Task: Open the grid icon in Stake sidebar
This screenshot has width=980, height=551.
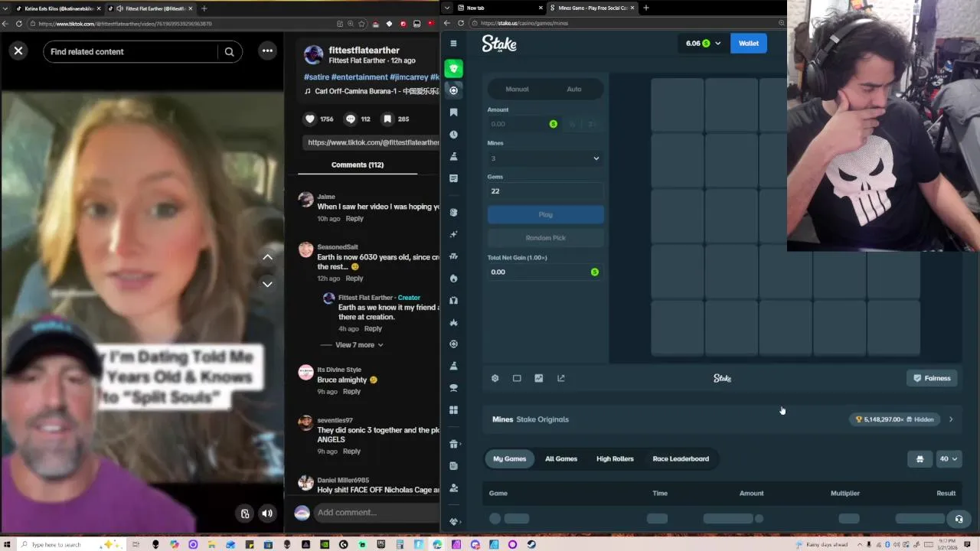Action: [453, 410]
